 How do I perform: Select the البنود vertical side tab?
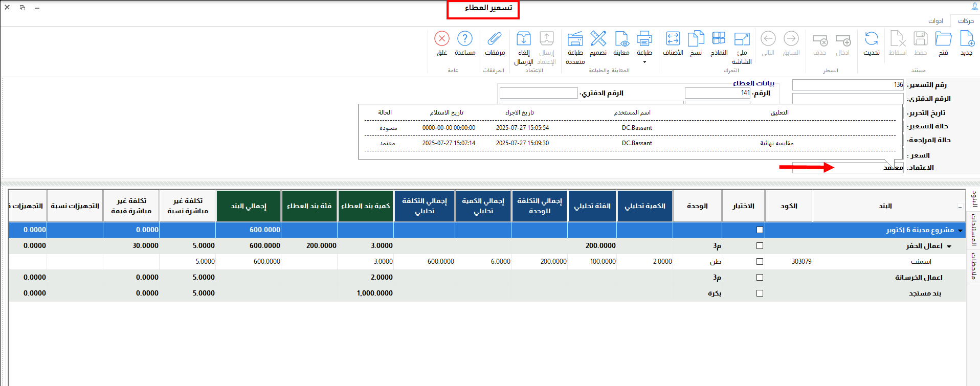point(974,198)
